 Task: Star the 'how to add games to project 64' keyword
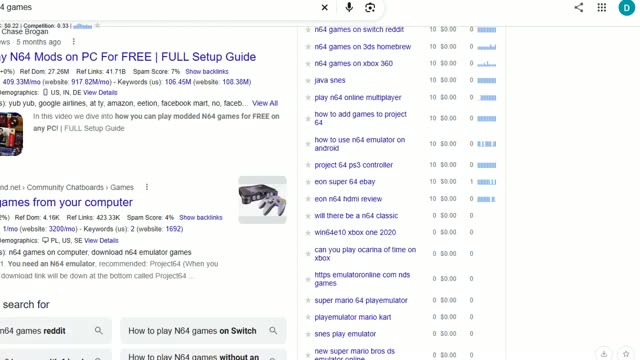[308, 119]
